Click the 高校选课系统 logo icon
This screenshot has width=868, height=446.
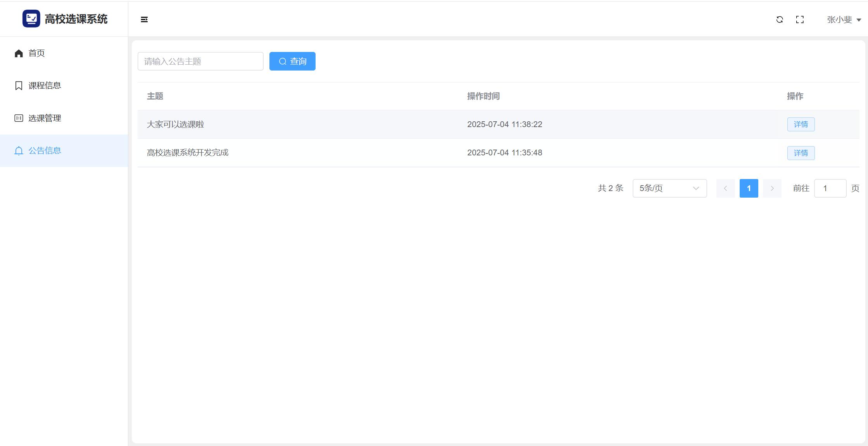(x=31, y=19)
